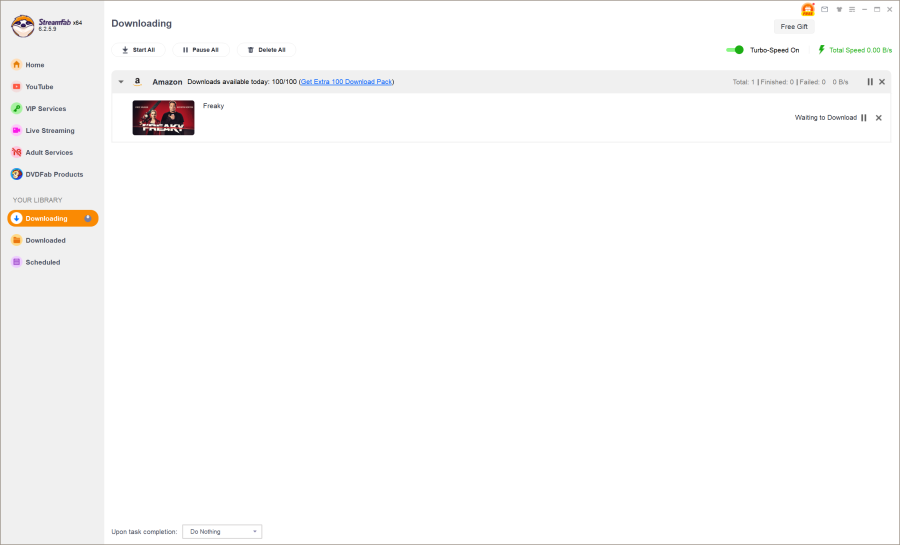
Task: Open the mail messages icon
Action: pos(824,9)
